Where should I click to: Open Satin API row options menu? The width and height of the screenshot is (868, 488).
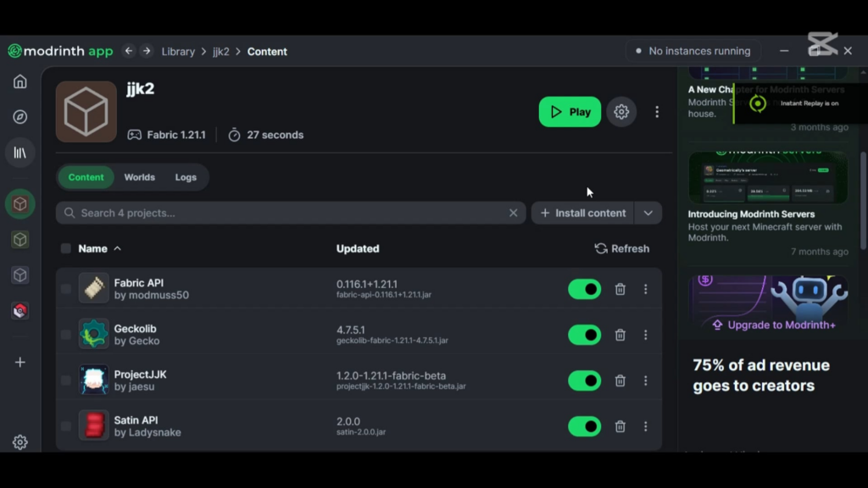(645, 427)
